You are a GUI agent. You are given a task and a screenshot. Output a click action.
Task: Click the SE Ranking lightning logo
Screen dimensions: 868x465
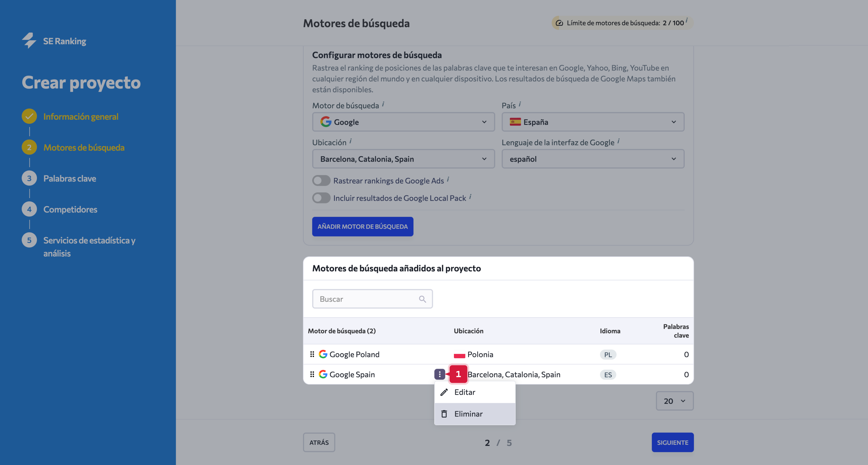coord(29,40)
